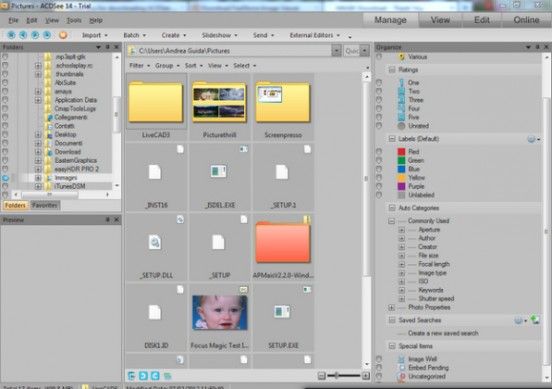Image resolution: width=552 pixels, height=389 pixels.
Task: Click the zoom-in plus icon
Action: [366, 376]
